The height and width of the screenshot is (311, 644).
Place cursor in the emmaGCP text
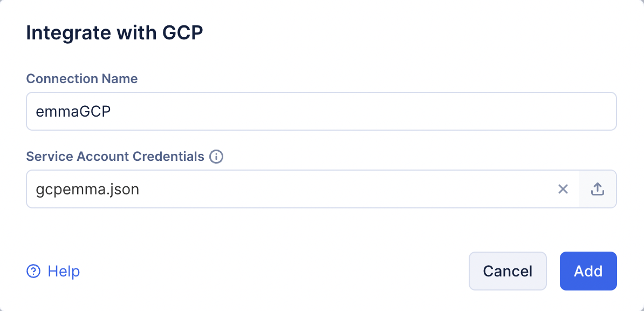73,111
